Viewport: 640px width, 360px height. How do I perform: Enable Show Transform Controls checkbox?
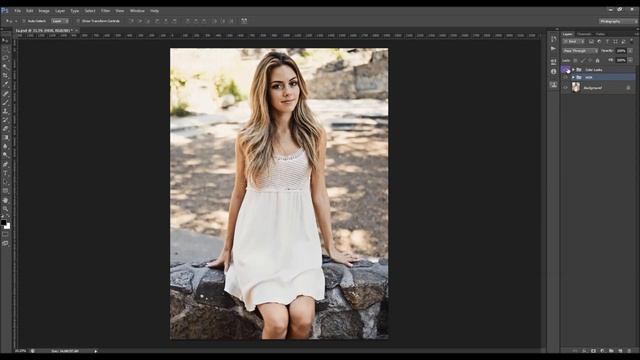pyautogui.click(x=78, y=21)
